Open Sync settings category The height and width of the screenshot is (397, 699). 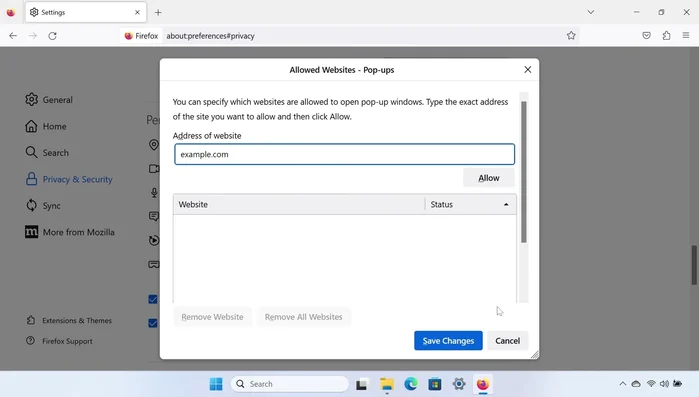coord(43,205)
